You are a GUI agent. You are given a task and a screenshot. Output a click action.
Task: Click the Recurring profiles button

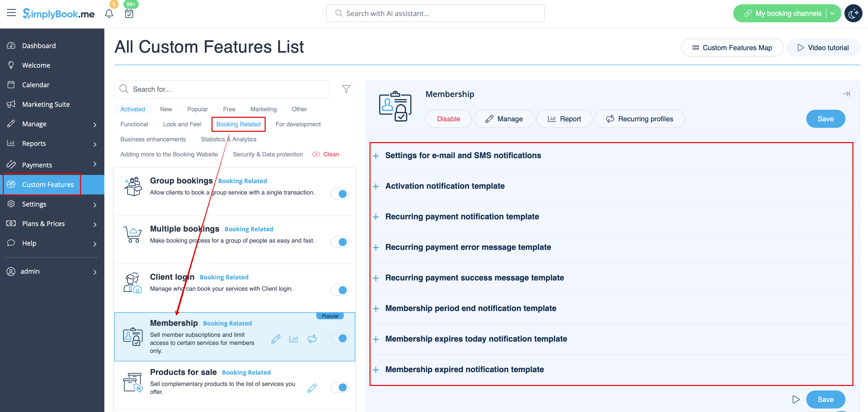[x=639, y=119]
